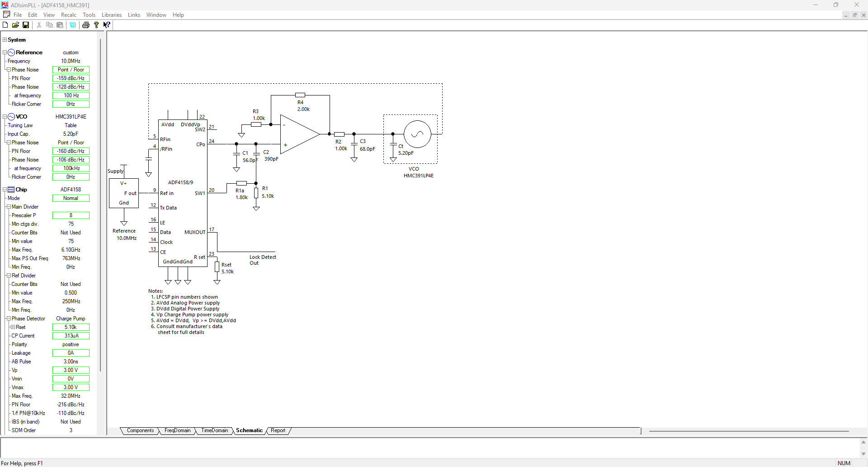Edit the 100kHz at frequency value
This screenshot has width=868, height=467.
[x=71, y=168]
